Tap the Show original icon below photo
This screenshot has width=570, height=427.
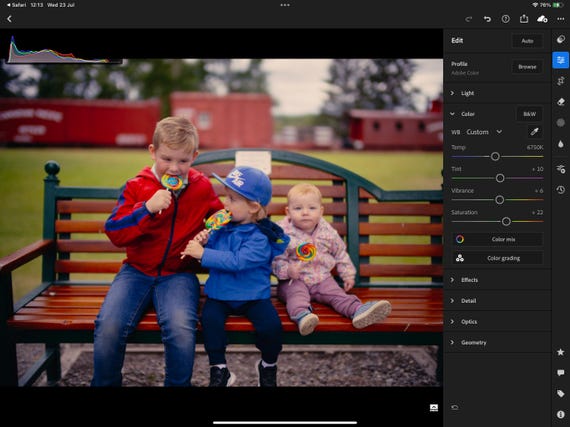click(434, 408)
